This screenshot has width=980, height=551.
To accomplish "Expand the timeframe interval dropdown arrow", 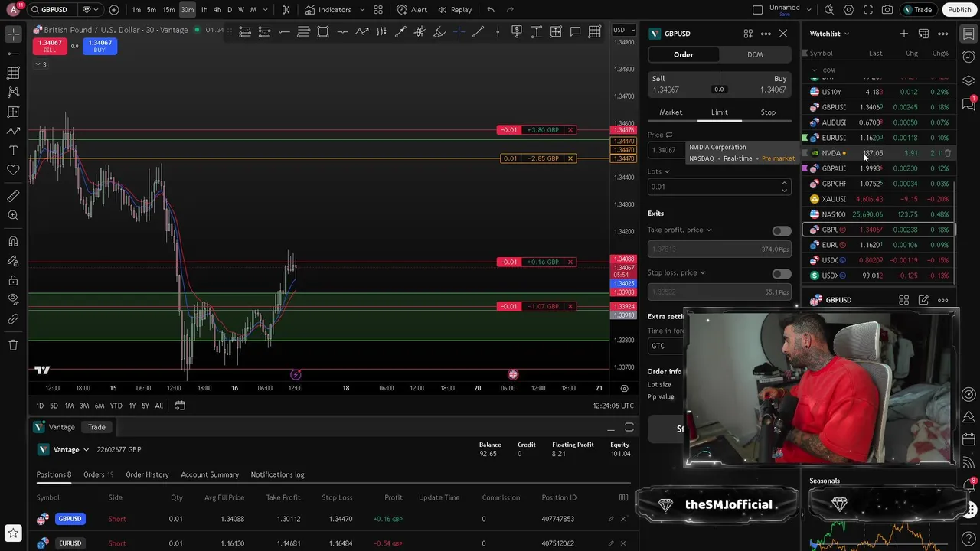I will 266,10.
